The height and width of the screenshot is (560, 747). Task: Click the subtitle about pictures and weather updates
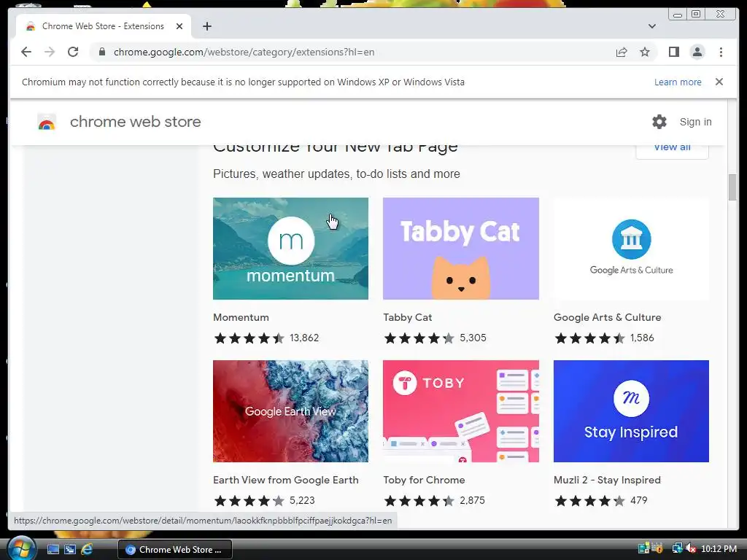pos(336,174)
